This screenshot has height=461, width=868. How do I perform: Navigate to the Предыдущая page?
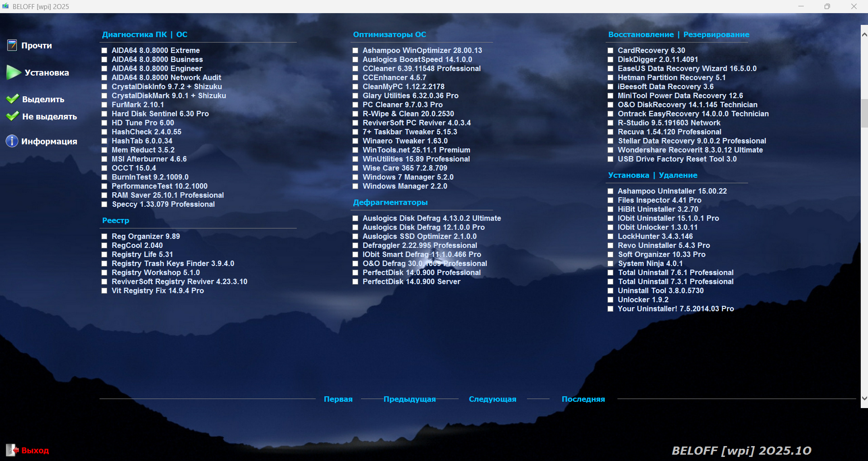[409, 399]
